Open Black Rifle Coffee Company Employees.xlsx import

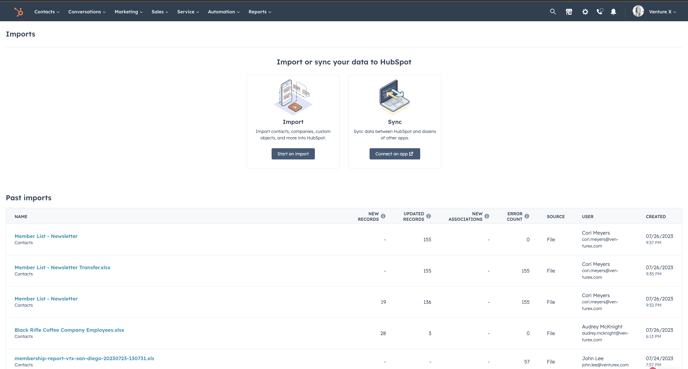point(69,330)
